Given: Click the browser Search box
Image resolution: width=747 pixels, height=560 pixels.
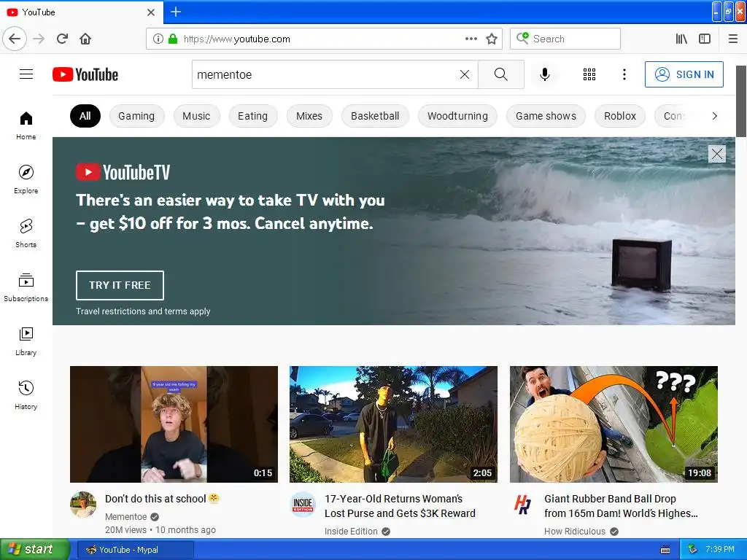Looking at the screenshot, I should point(565,39).
